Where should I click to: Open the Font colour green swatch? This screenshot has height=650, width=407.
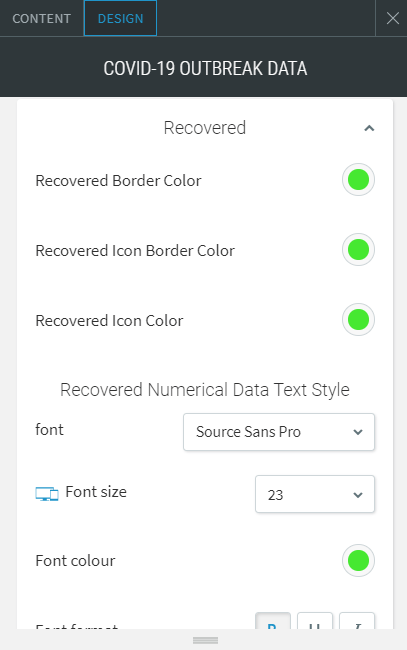click(x=358, y=560)
